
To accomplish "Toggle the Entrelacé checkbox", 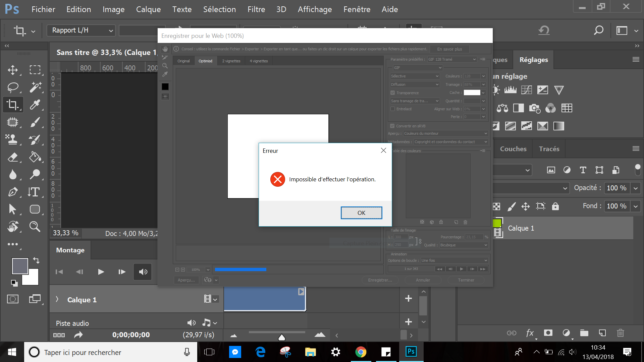I will tap(392, 109).
